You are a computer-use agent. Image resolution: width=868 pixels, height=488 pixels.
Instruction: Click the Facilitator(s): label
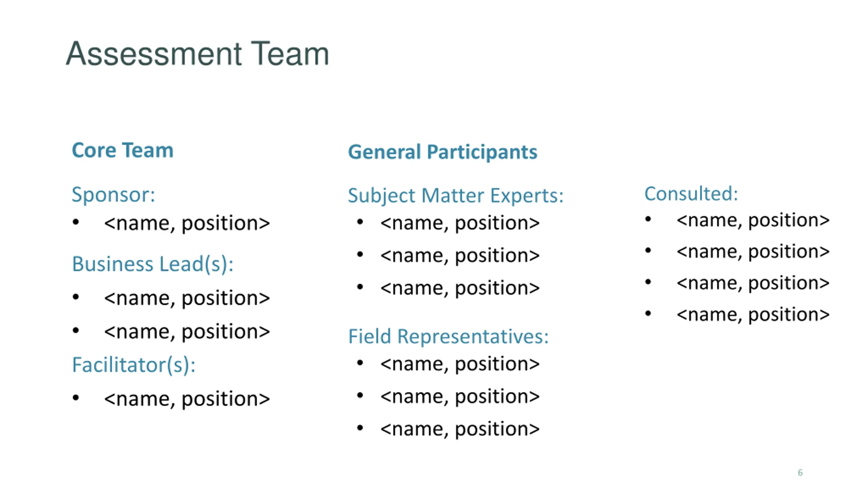coord(134,365)
